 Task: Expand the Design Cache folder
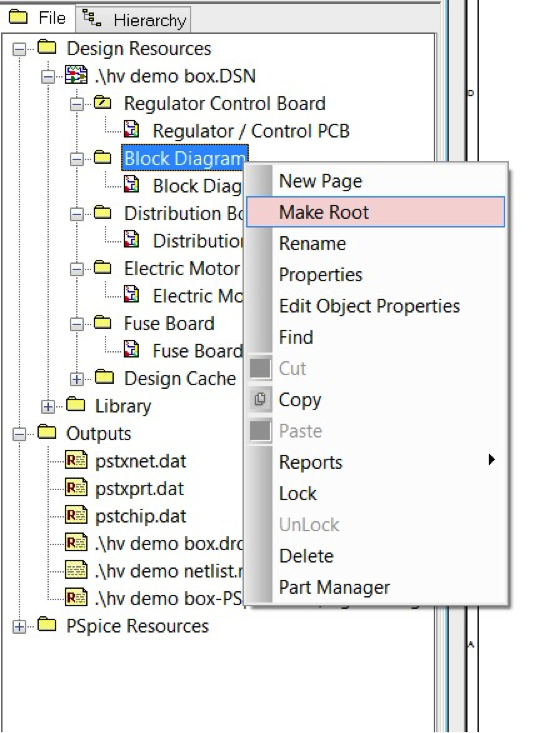pyautogui.click(x=77, y=379)
